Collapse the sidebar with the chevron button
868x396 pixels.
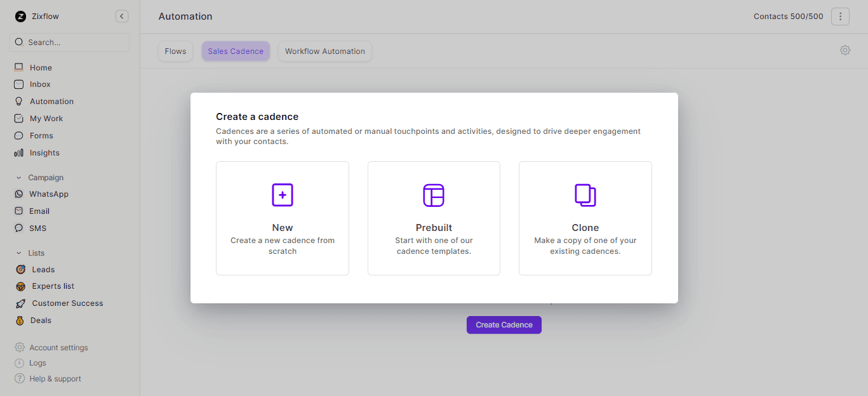click(x=122, y=16)
